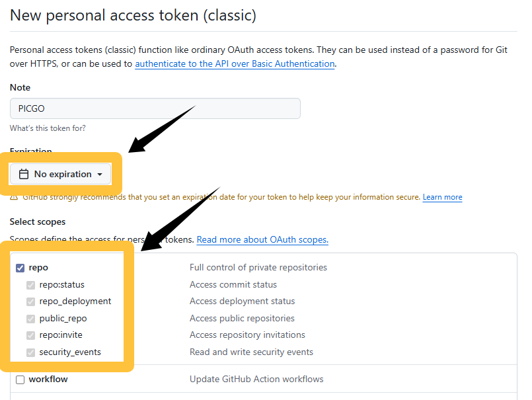Open the authenticate to the API link
The image size is (532, 400).
pyautogui.click(x=235, y=64)
